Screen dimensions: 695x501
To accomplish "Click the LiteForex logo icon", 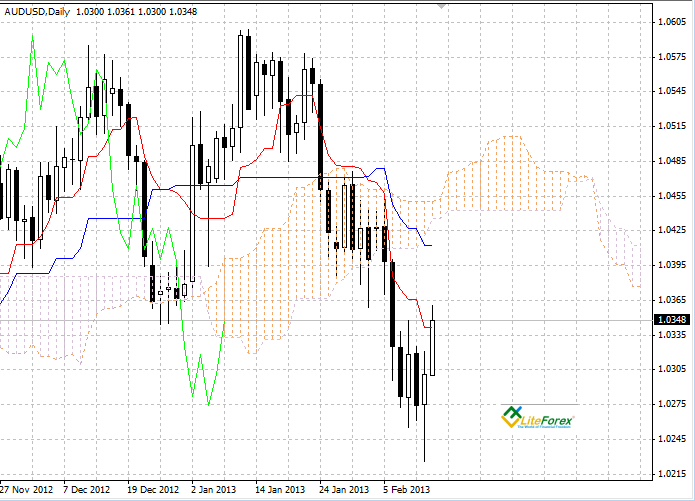I will 511,417.
